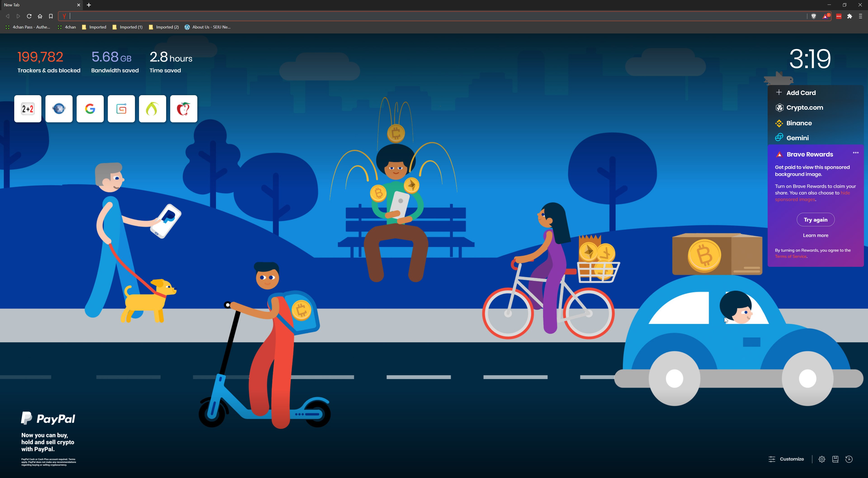
Task: Click the 5.68 GB Bandwidth saved stat
Action: 115,62
